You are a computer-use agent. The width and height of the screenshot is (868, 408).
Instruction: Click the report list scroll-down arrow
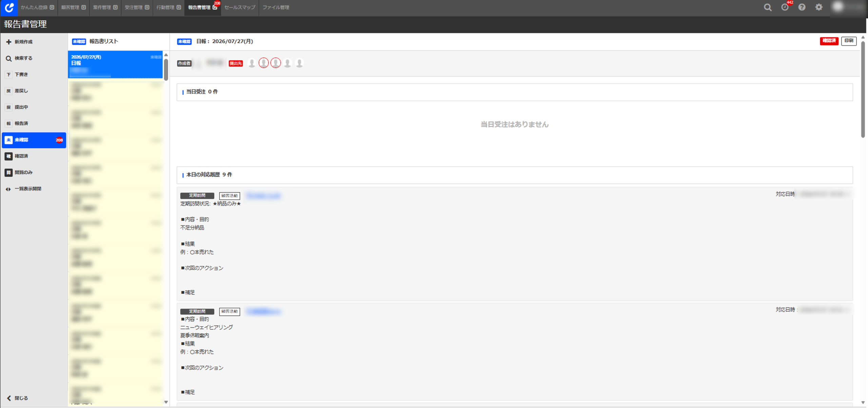[x=166, y=402]
